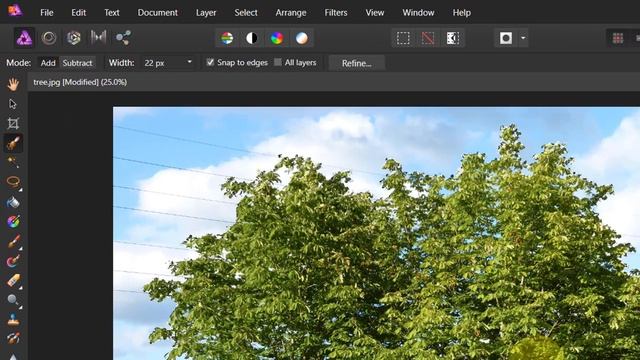Select the Gradient tool
This screenshot has height=360, width=640.
pyautogui.click(x=13, y=222)
